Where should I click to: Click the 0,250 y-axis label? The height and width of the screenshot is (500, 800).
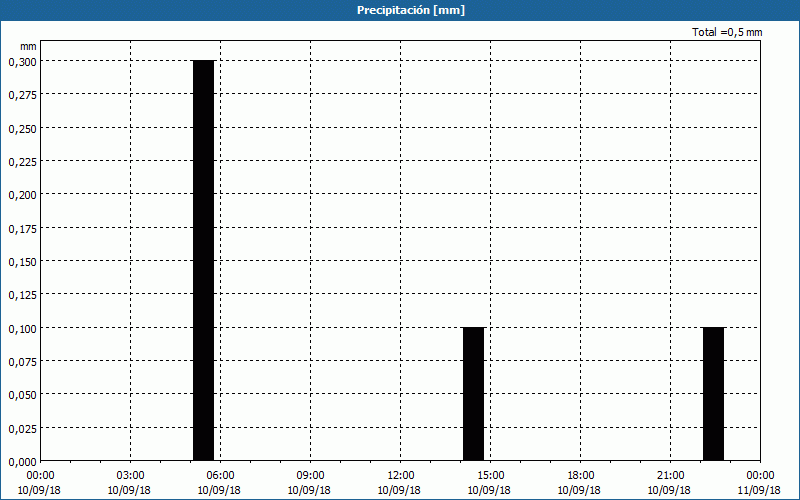tap(22, 129)
